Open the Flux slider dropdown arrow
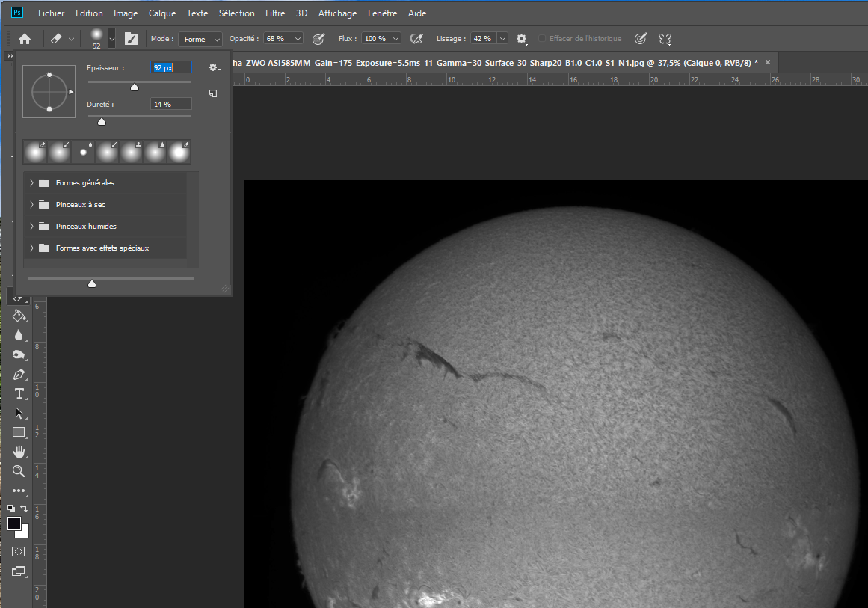This screenshot has height=608, width=868. tap(395, 39)
